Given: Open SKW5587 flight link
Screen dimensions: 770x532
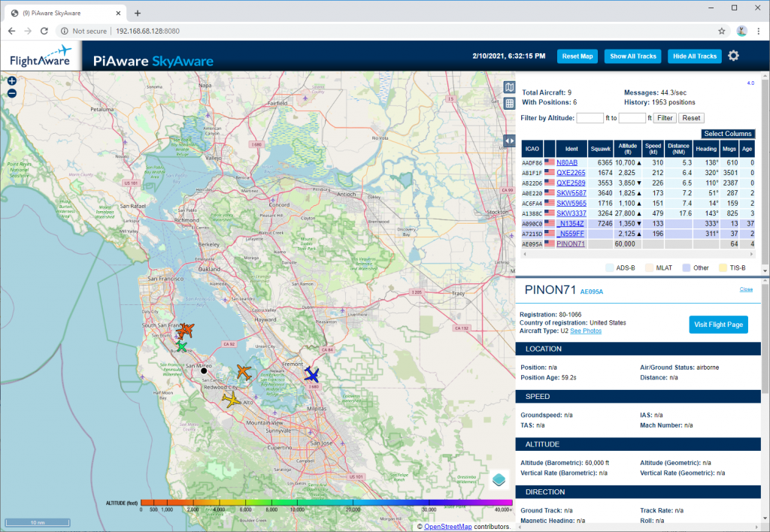Looking at the screenshot, I should pyautogui.click(x=571, y=193).
